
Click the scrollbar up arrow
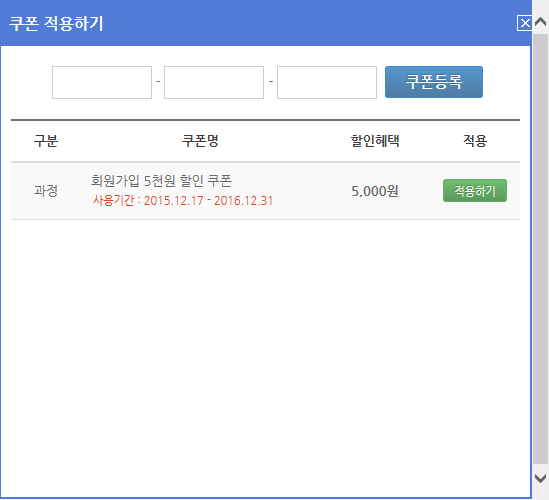541,22
